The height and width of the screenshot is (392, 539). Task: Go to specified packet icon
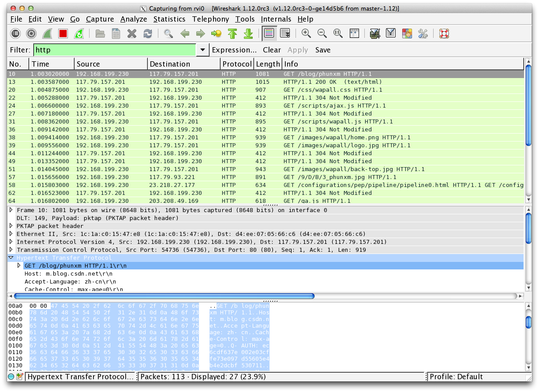tap(217, 34)
